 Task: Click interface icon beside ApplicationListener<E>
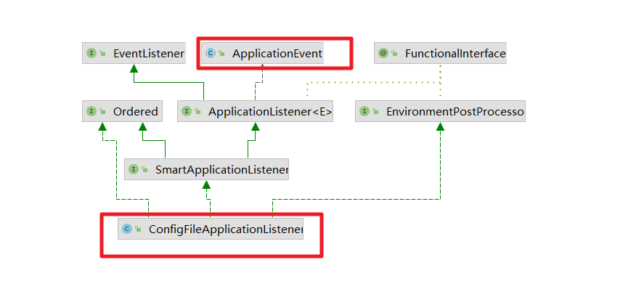[x=187, y=111]
